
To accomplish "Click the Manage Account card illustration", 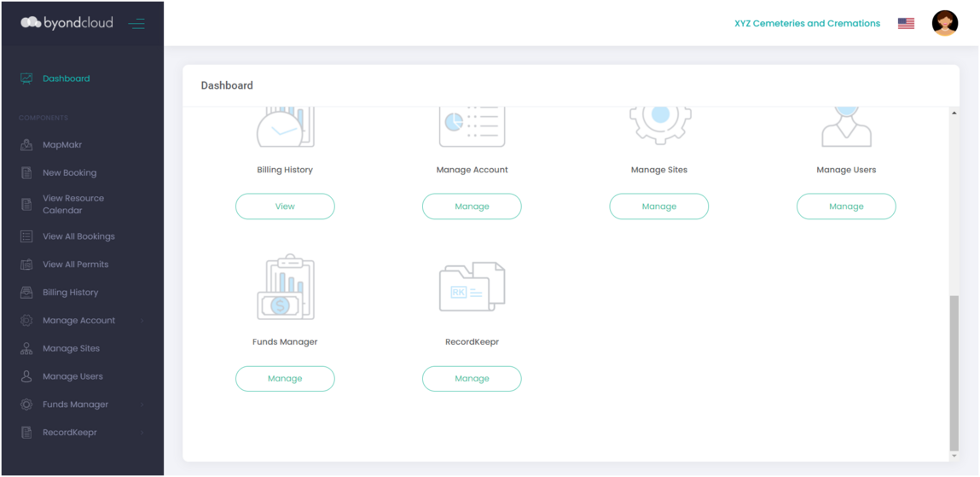I will tap(472, 128).
